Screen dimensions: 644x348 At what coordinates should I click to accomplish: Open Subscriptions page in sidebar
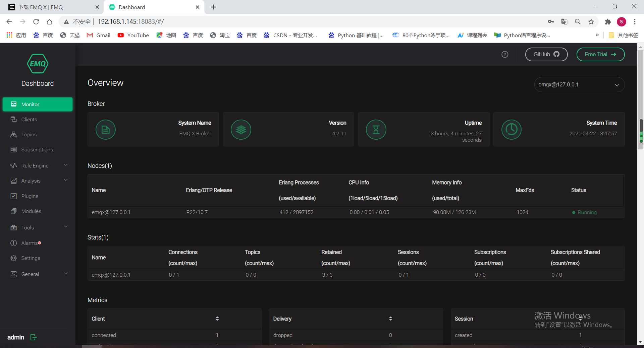click(x=38, y=150)
